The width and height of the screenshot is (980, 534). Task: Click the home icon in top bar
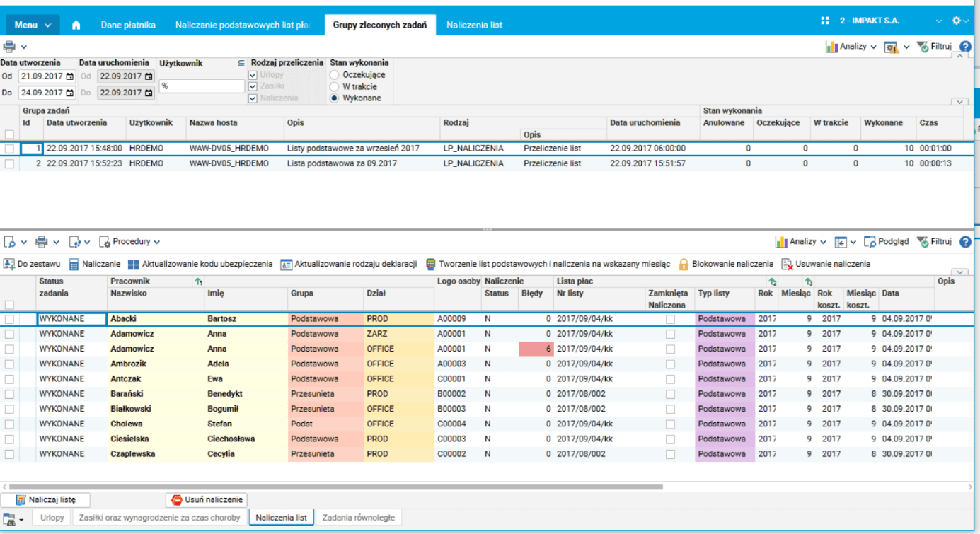point(76,25)
